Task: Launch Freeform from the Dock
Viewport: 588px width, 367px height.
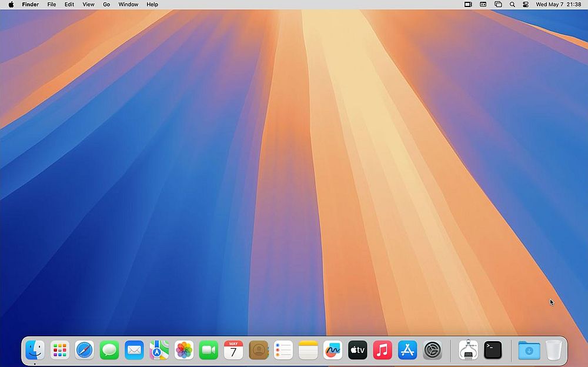Action: click(x=333, y=350)
